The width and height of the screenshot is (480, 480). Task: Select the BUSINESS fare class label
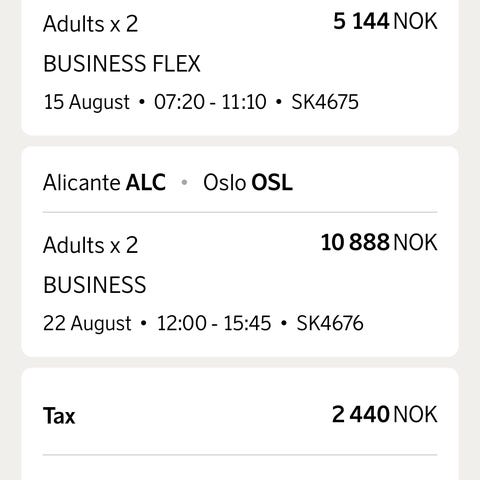pyautogui.click(x=95, y=285)
